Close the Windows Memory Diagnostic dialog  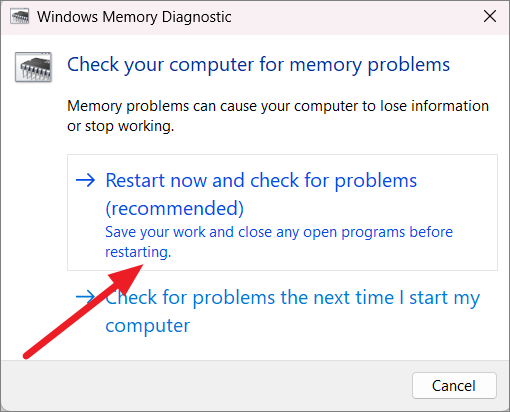[x=490, y=16]
